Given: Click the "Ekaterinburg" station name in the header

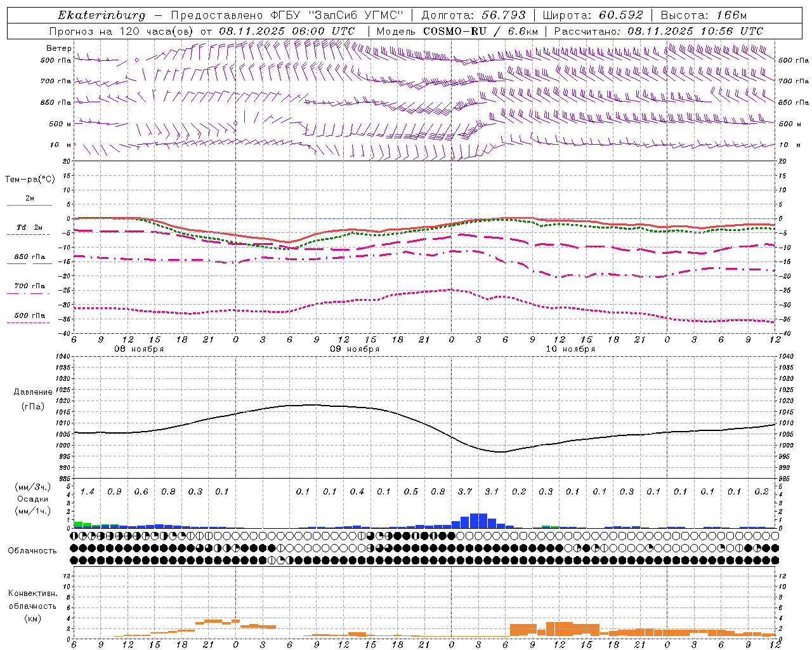Looking at the screenshot, I should pos(101,15).
